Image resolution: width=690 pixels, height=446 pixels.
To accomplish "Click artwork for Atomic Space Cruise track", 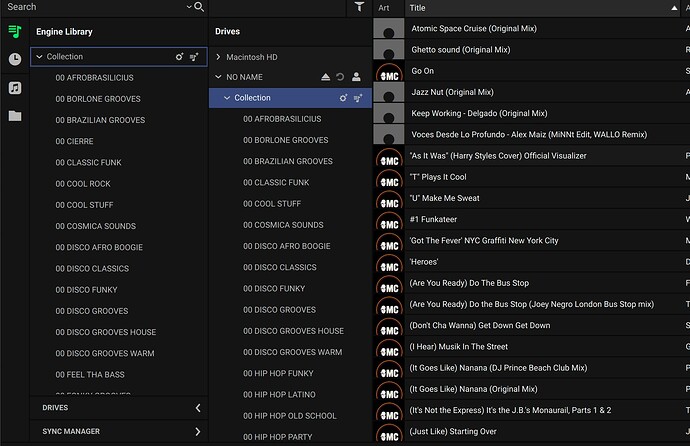I will [389, 28].
